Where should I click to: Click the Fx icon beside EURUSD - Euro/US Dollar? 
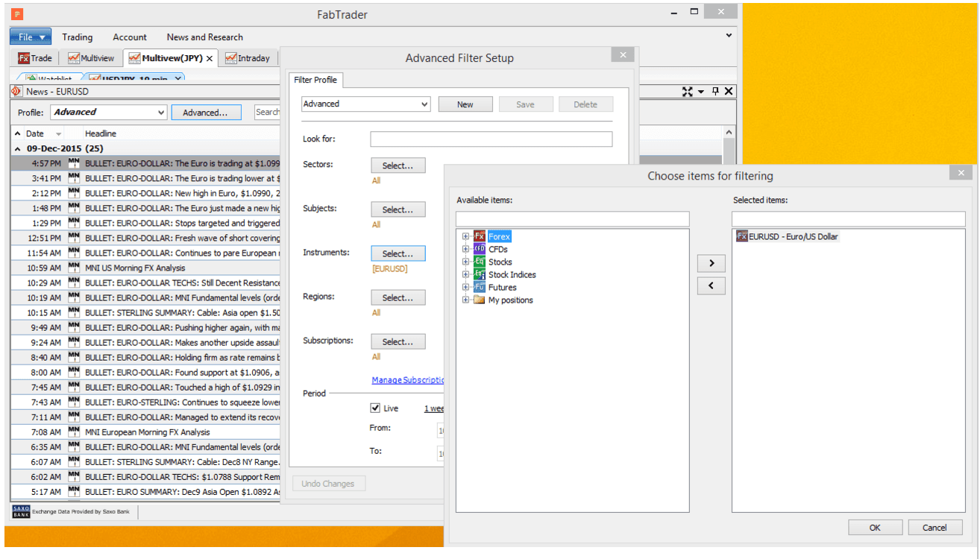tap(742, 236)
